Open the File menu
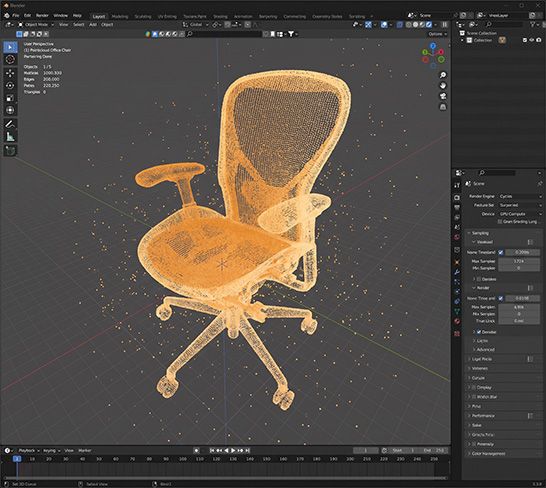The height and width of the screenshot is (488, 546). coord(16,16)
